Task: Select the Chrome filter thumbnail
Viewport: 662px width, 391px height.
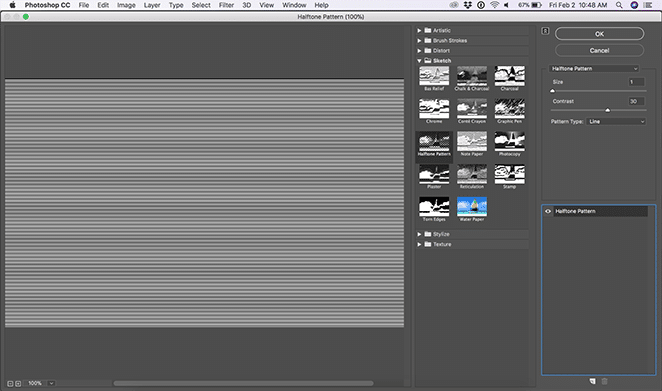Action: pos(434,109)
